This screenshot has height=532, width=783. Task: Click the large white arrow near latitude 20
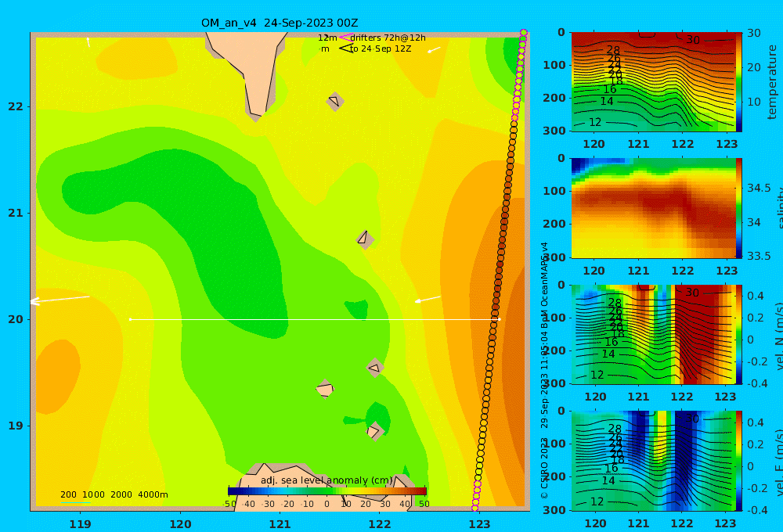[x=60, y=300]
